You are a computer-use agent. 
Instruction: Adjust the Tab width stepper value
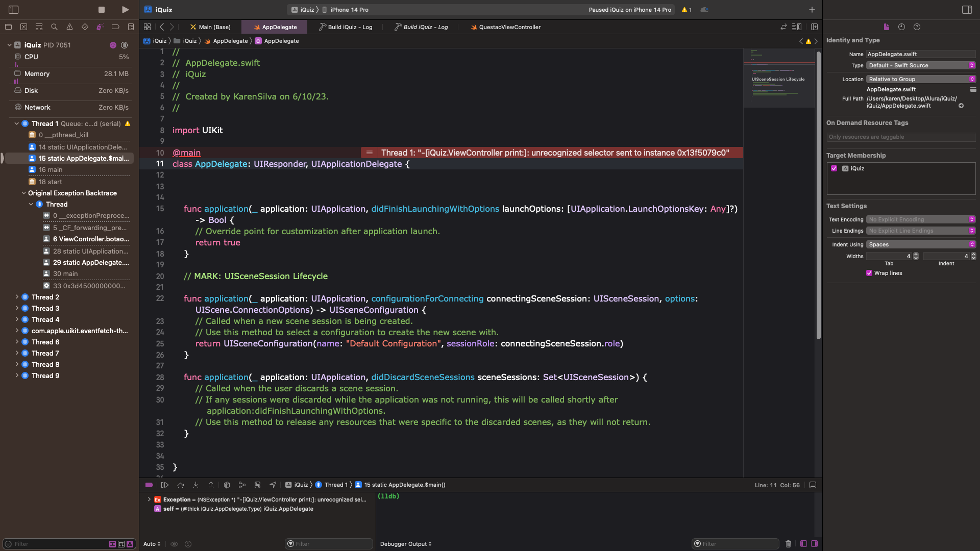(x=915, y=256)
